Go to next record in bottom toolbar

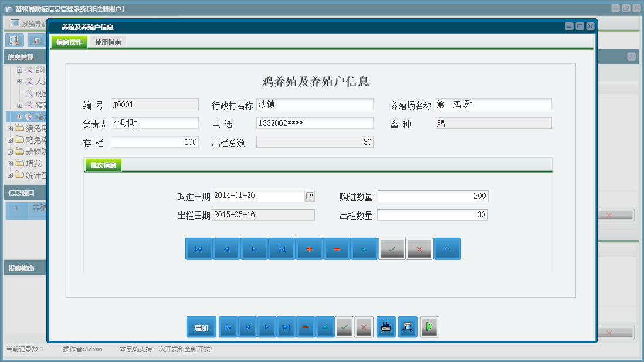click(x=267, y=327)
